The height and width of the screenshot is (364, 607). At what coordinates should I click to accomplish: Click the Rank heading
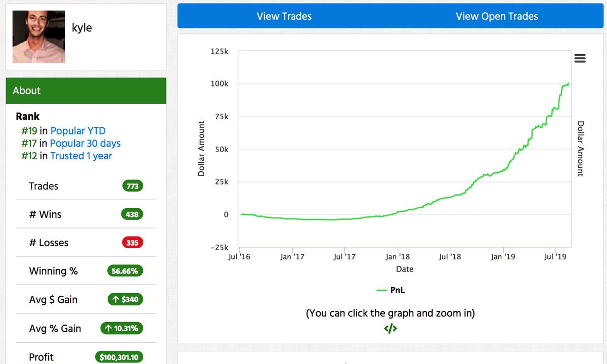[x=28, y=116]
